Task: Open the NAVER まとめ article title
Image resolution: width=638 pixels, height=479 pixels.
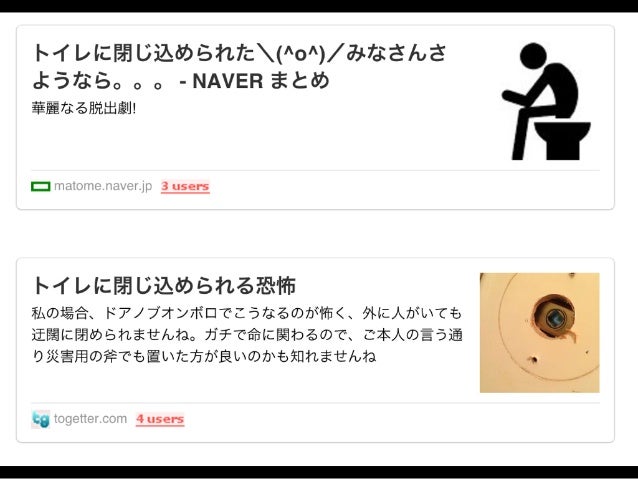Action: 239,66
